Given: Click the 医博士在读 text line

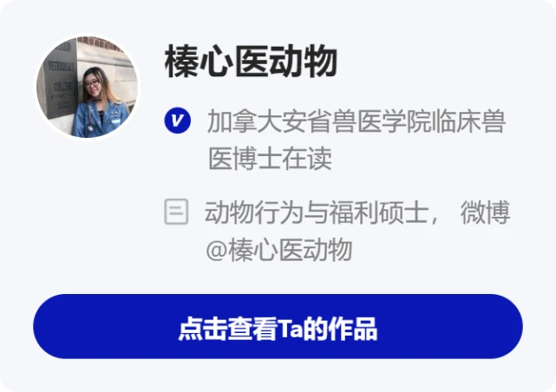Looking at the screenshot, I should pos(270,158).
